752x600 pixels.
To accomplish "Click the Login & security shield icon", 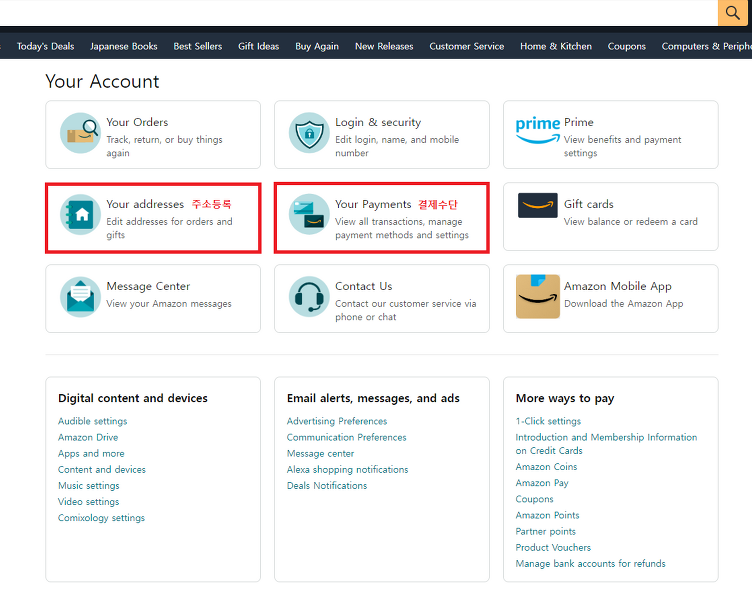I will [309, 133].
